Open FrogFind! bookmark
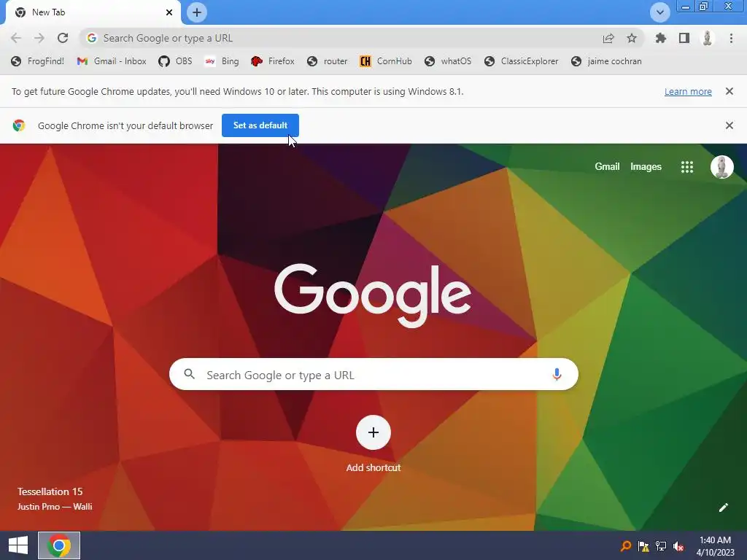The height and width of the screenshot is (560, 747). [x=38, y=61]
